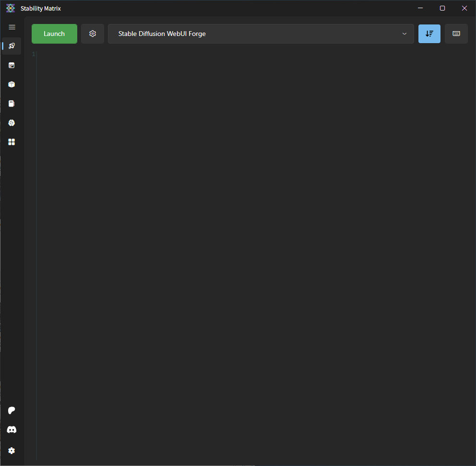Image resolution: width=476 pixels, height=466 pixels.
Task: Expand the hamburger navigation menu
Action: click(12, 27)
